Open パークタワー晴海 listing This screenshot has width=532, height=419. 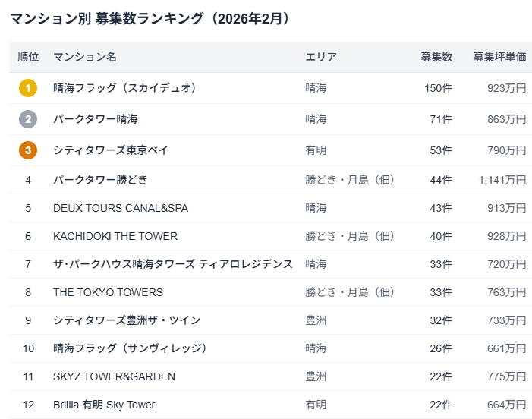point(96,119)
